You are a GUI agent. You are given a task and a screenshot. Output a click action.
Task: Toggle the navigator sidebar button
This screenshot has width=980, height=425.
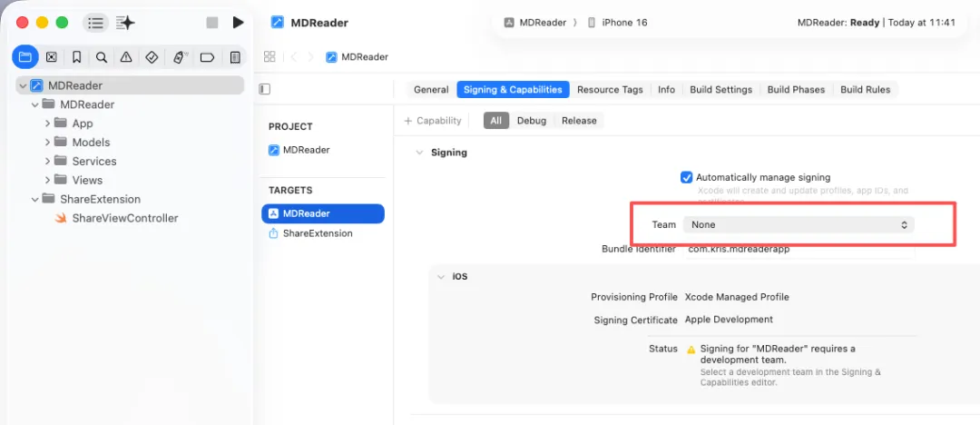click(x=95, y=23)
